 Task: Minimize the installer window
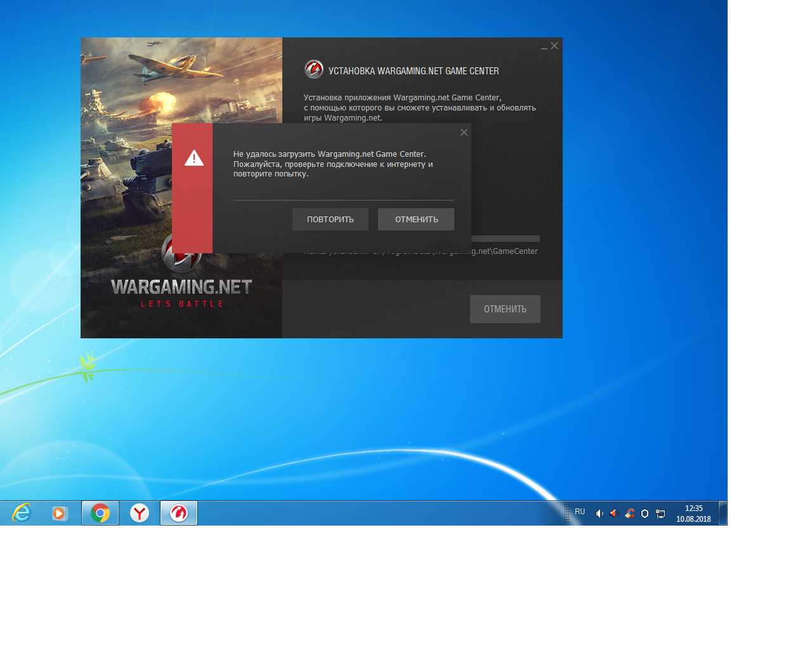pyautogui.click(x=544, y=46)
